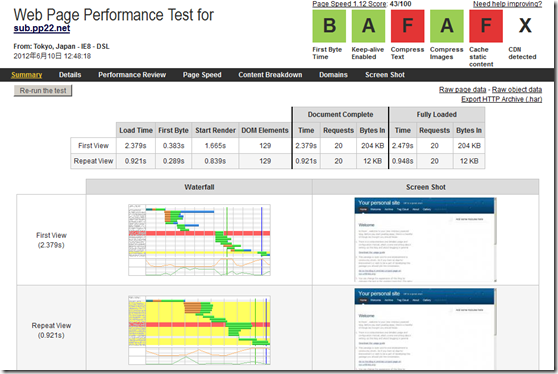Click the CDN detected X grade
Viewport: 558px width, 374px height.
click(x=525, y=26)
